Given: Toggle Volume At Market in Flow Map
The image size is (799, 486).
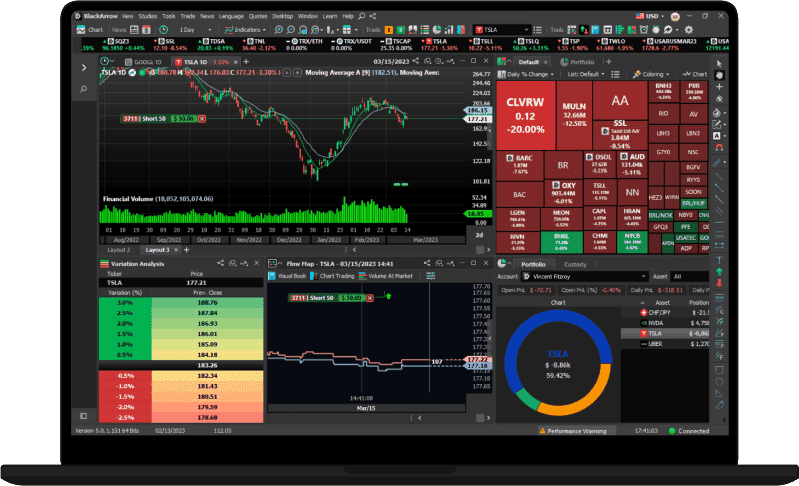Looking at the screenshot, I should (385, 276).
